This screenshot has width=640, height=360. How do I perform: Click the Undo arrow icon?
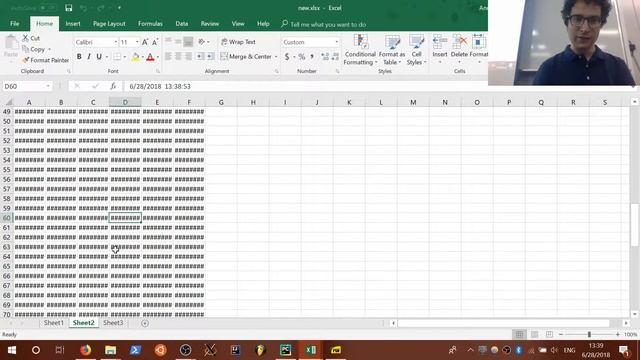83,8
